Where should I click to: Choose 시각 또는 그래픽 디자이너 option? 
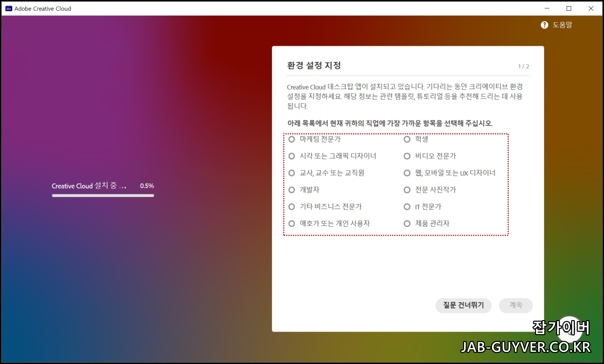[x=292, y=156]
